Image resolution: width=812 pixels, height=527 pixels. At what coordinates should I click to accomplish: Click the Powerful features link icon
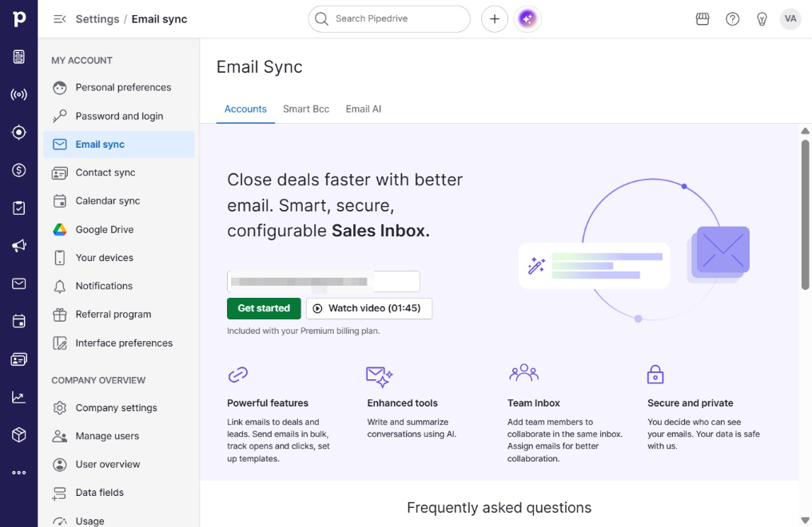coord(237,374)
